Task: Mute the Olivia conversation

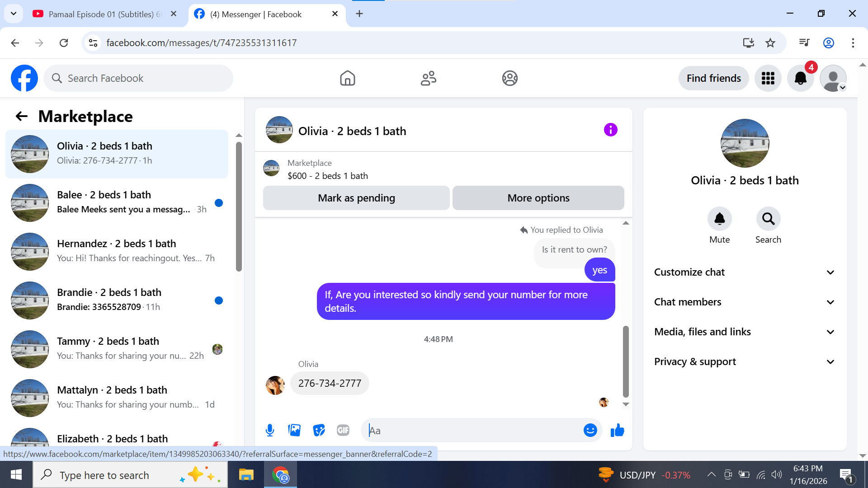Action: (719, 219)
